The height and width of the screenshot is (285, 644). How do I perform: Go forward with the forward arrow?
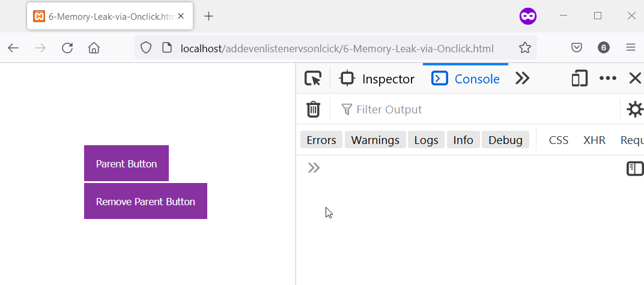pyautogui.click(x=40, y=48)
